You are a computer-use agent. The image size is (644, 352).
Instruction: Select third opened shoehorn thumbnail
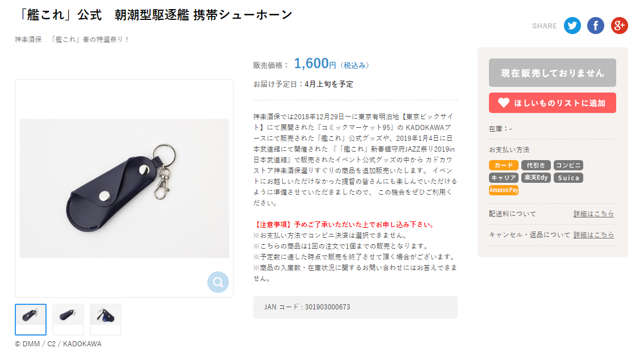point(106,320)
